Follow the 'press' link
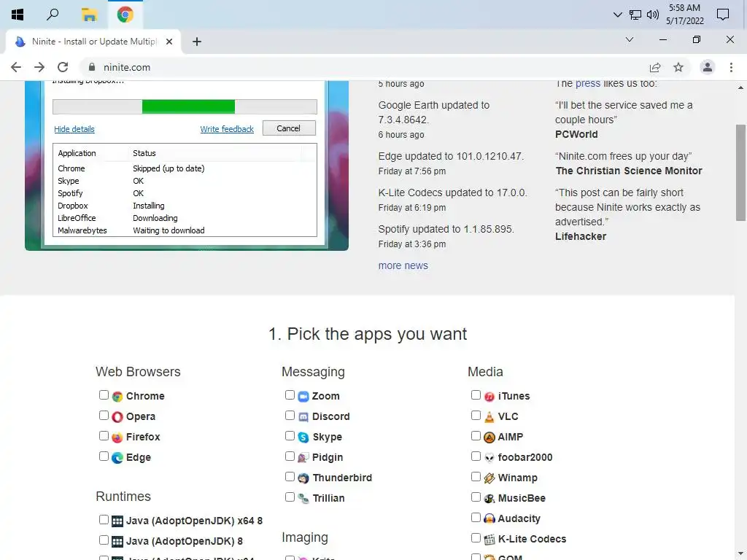Image resolution: width=747 pixels, height=560 pixels. pyautogui.click(x=588, y=84)
